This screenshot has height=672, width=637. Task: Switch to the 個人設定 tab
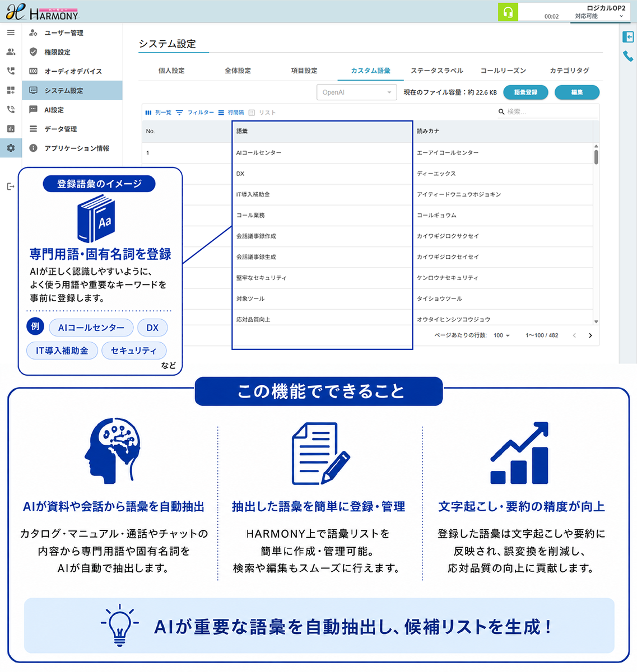[x=171, y=71]
